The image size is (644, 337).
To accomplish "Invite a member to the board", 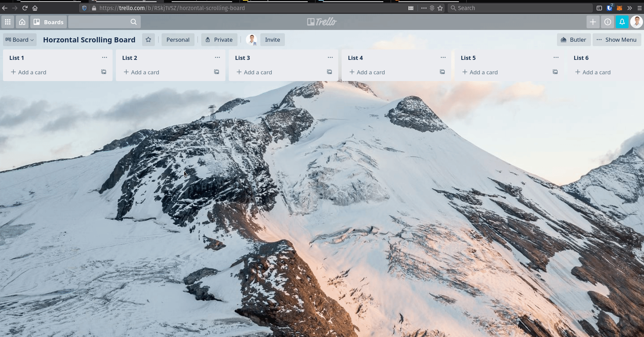I will click(272, 39).
